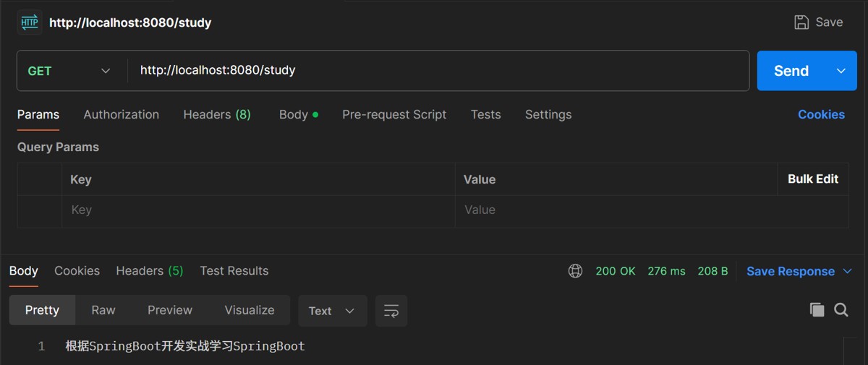Copy the response body with copy icon
868x365 pixels.
pyautogui.click(x=817, y=310)
